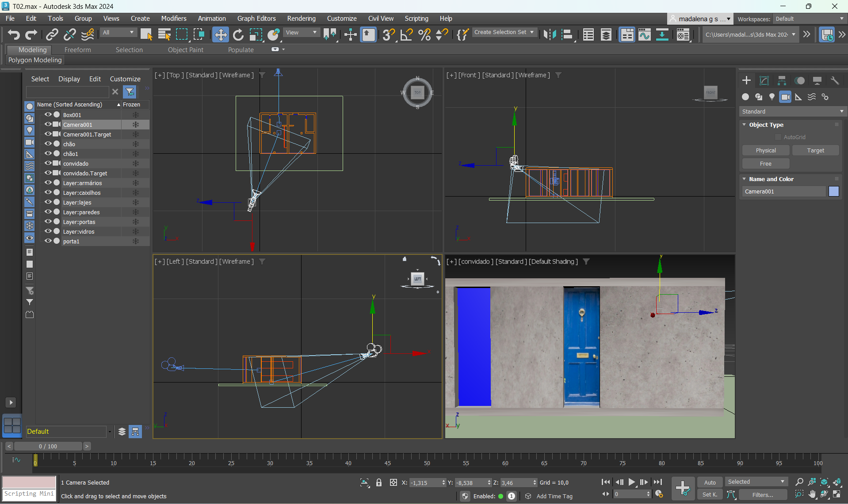Open the Rendering menu
848x504 pixels.
click(301, 19)
